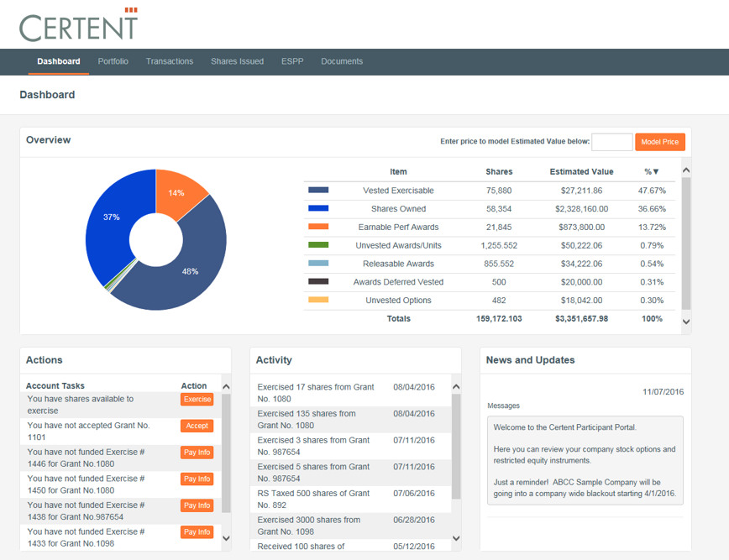The width and height of the screenshot is (729, 560).
Task: Click the 06/28/2016 activity date
Action: click(414, 520)
